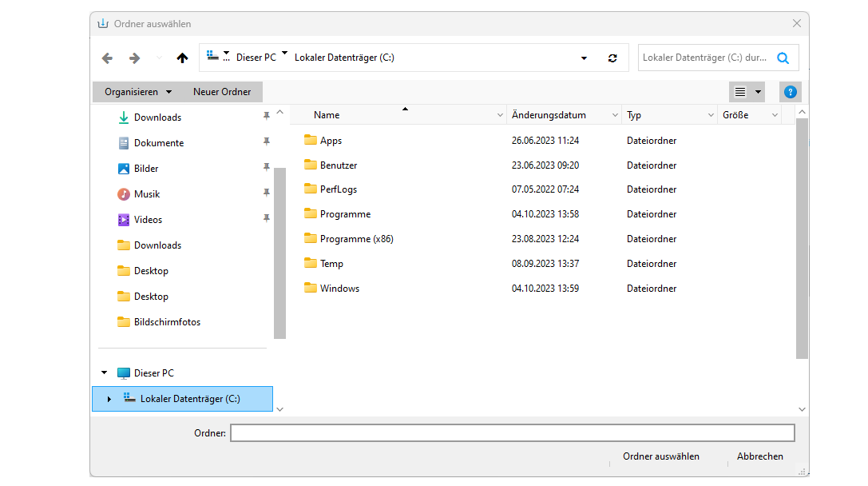Image resolution: width=868 pixels, height=486 pixels.
Task: Open the Größe column filter dropdown
Action: pyautogui.click(x=775, y=115)
